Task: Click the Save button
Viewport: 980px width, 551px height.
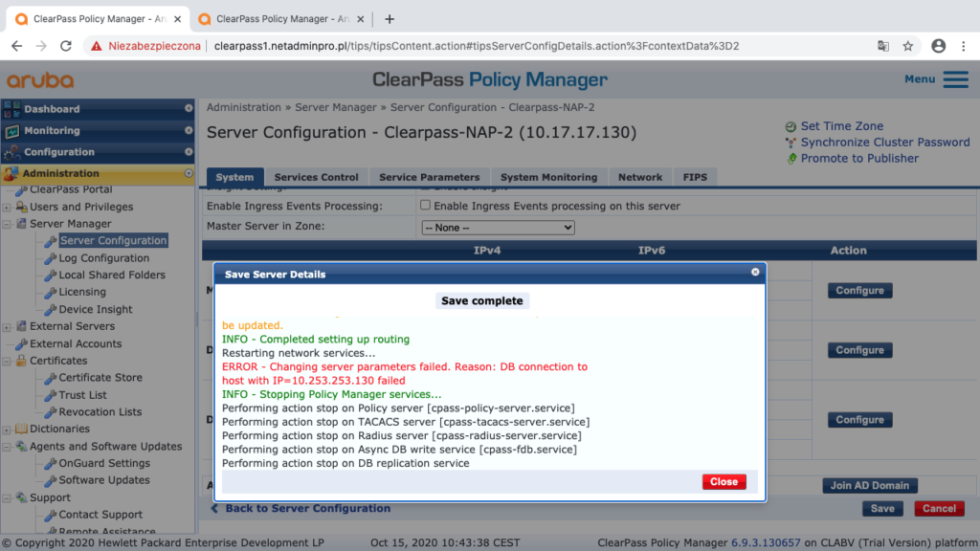Action: point(882,509)
